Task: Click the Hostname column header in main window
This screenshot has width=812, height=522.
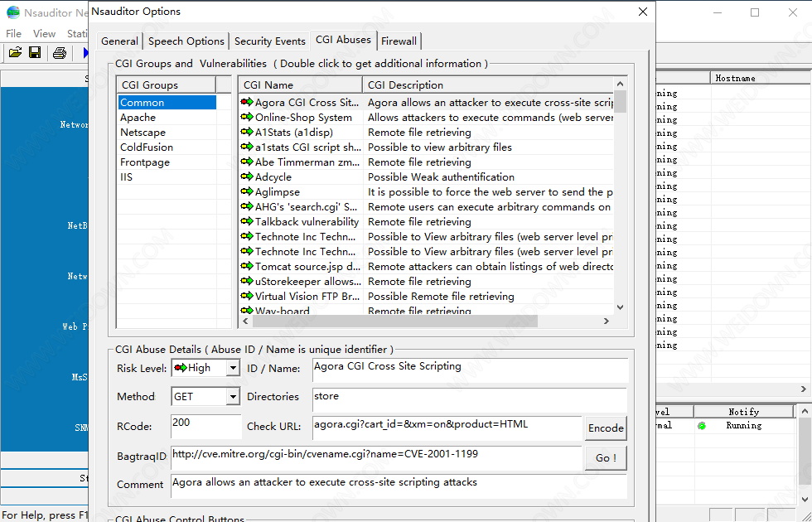Action: [x=760, y=78]
